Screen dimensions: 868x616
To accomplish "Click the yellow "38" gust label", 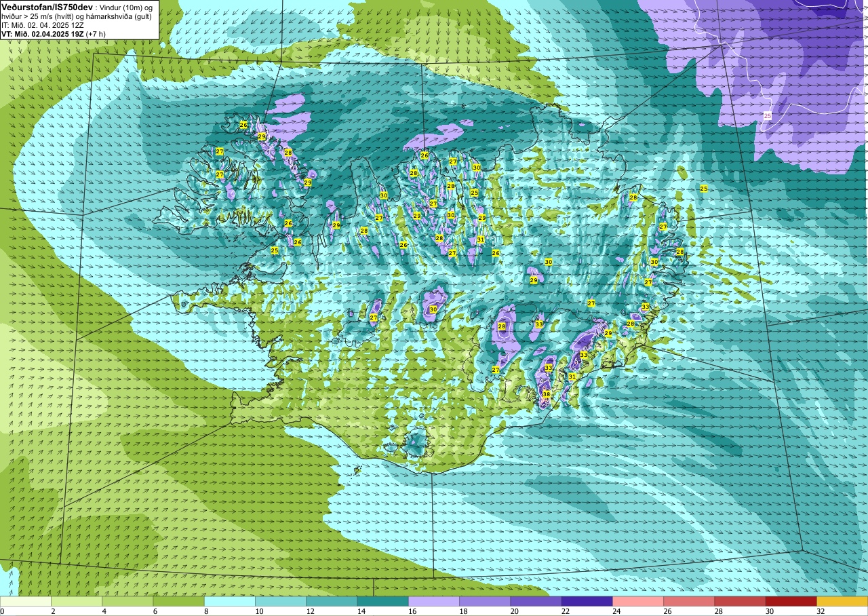I will tap(547, 394).
